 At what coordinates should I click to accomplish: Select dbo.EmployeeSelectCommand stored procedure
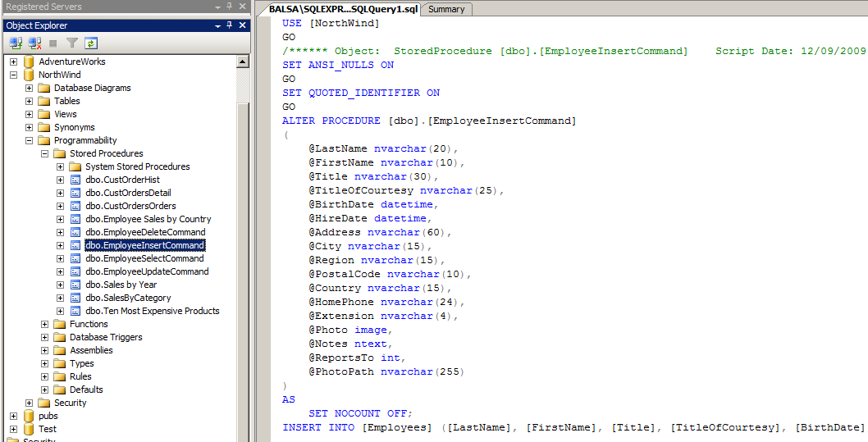click(x=144, y=258)
